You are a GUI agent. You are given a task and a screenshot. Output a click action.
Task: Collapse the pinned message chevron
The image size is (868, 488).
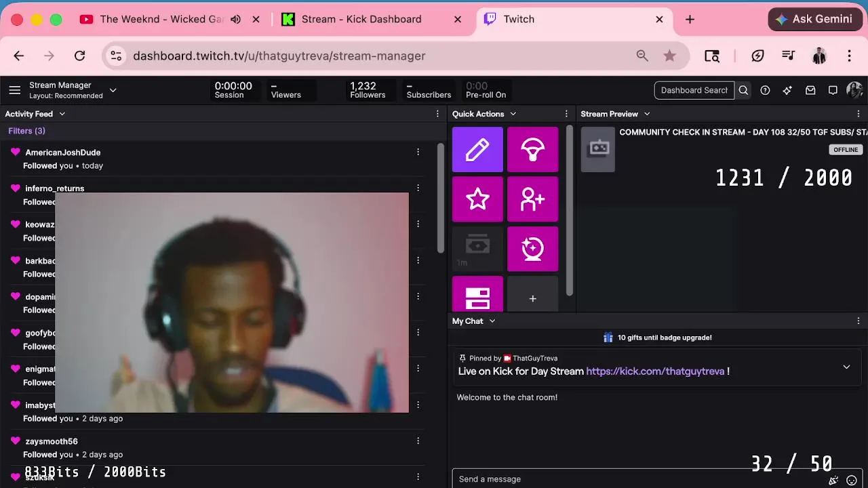(846, 367)
